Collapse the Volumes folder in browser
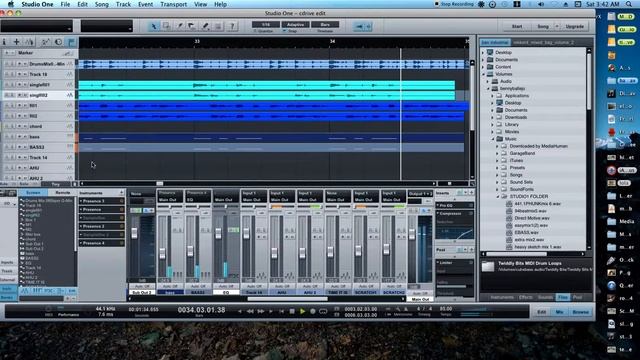The width and height of the screenshot is (640, 360). tap(484, 74)
